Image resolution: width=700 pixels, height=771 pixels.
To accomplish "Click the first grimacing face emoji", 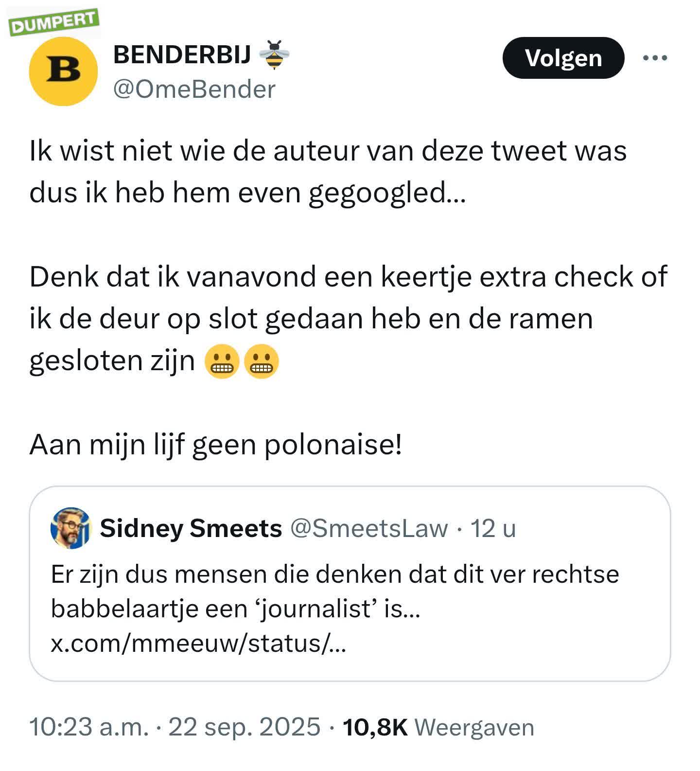I will point(222,362).
